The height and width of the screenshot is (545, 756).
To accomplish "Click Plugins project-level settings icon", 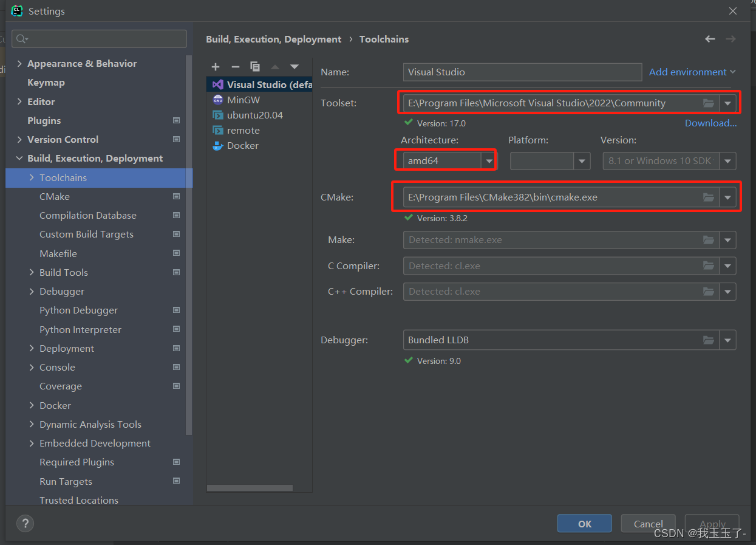I will click(x=176, y=120).
